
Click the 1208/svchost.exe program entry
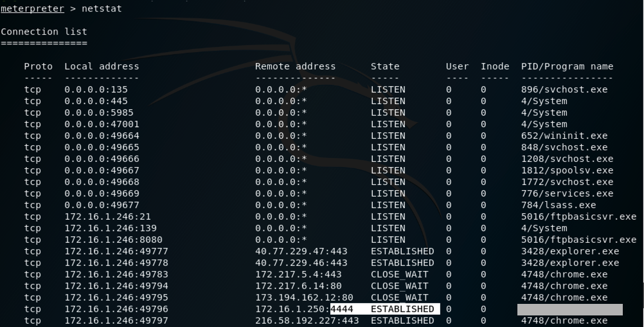(568, 159)
